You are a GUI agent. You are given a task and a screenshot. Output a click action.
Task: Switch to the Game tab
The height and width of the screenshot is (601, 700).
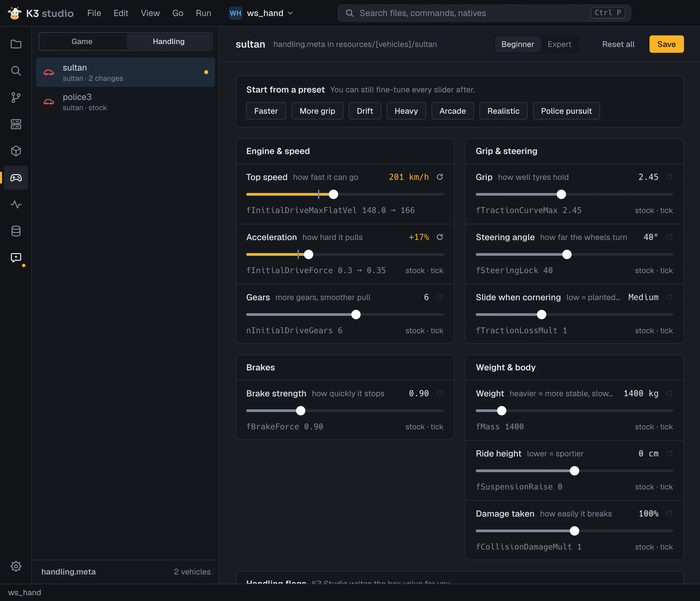[x=82, y=42]
